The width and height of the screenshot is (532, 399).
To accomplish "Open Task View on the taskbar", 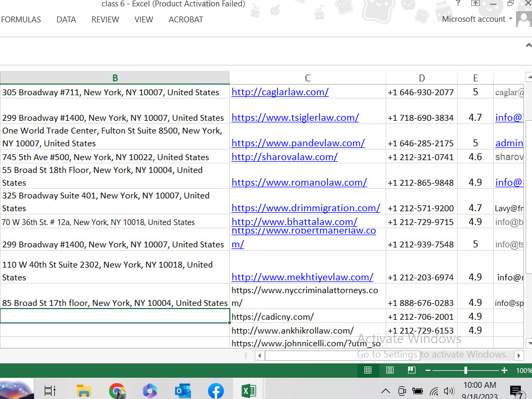I will point(50,391).
